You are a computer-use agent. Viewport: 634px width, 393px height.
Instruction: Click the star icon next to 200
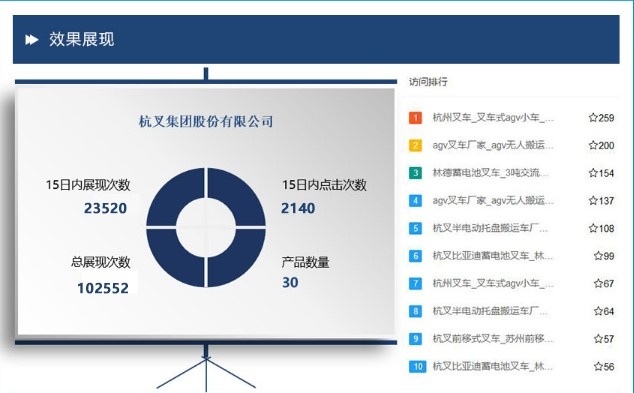(x=593, y=145)
